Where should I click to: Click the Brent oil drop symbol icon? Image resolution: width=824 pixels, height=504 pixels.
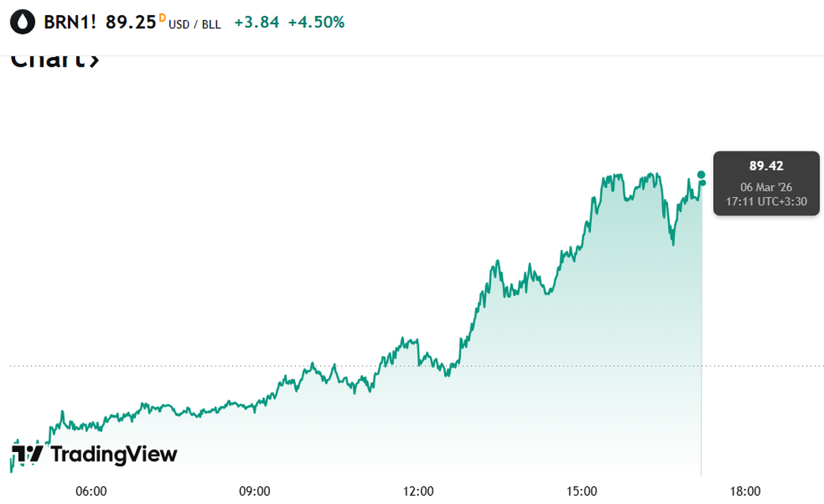point(23,23)
